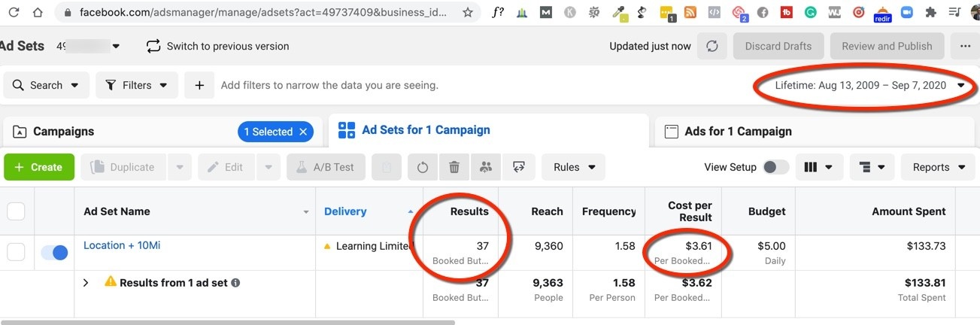
Task: Open the Search dropdown
Action: click(46, 85)
